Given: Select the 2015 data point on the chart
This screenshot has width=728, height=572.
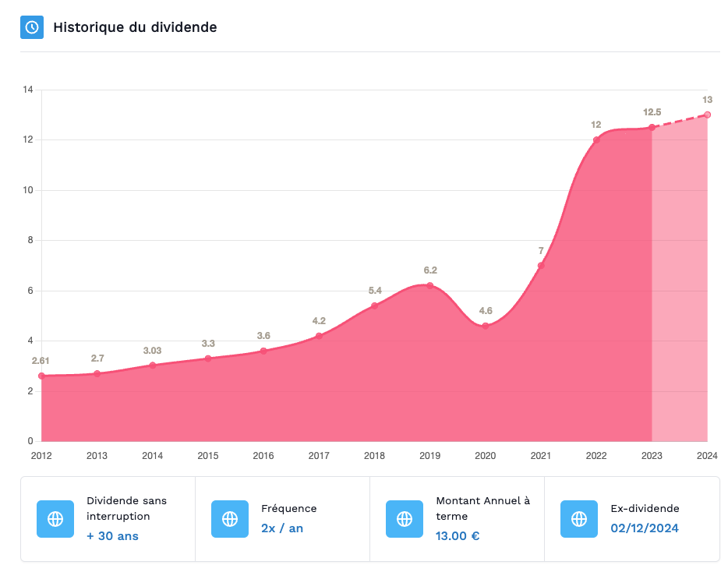Looking at the screenshot, I should coord(208,358).
